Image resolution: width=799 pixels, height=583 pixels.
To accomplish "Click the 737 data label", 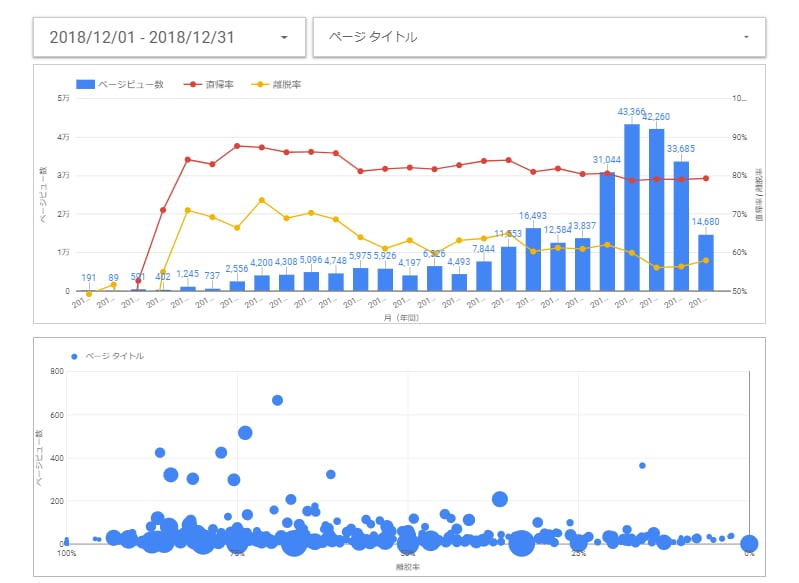I will coord(212,275).
